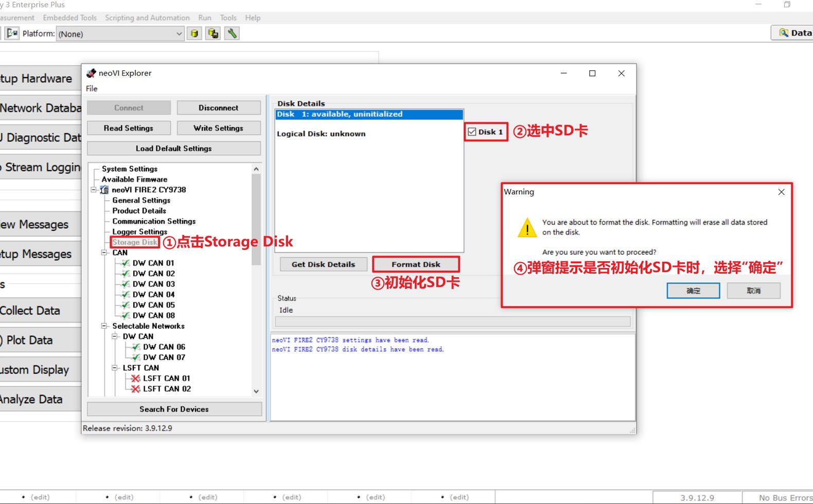Click the green check icon of DW CAN 01
Viewport: 813px width, 504px height.
[126, 263]
